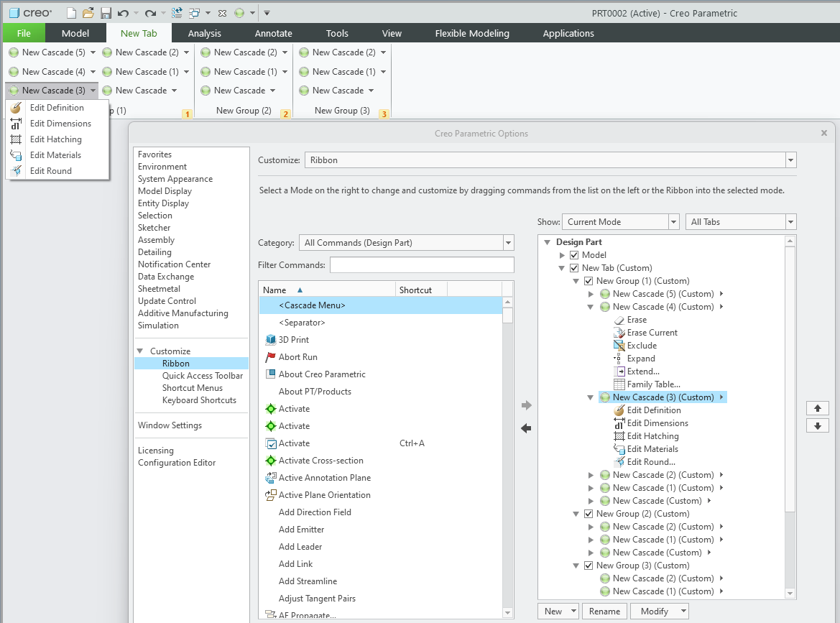Image resolution: width=840 pixels, height=623 pixels.
Task: Collapse the Design Part tree node
Action: click(547, 241)
